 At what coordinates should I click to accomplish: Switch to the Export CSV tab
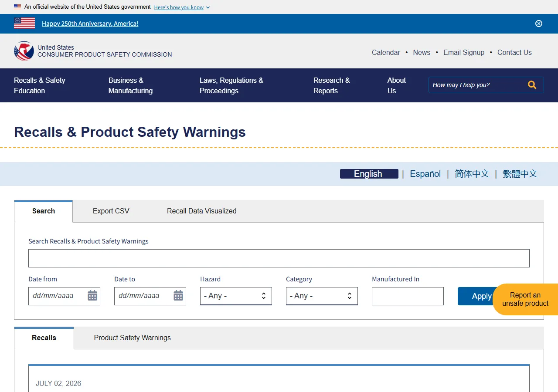[x=111, y=211]
